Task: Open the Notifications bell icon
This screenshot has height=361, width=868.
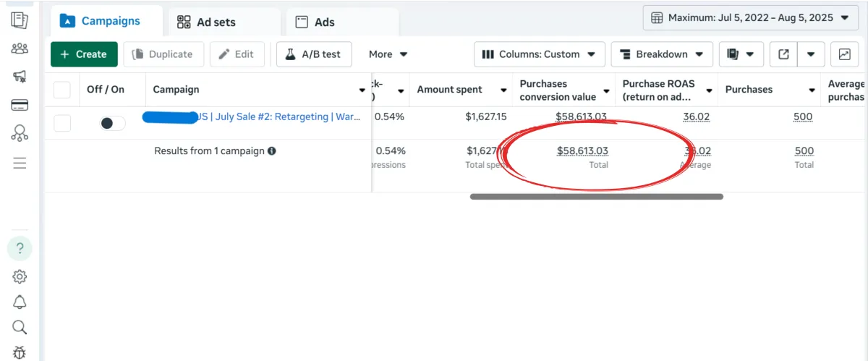Action: pyautogui.click(x=20, y=302)
